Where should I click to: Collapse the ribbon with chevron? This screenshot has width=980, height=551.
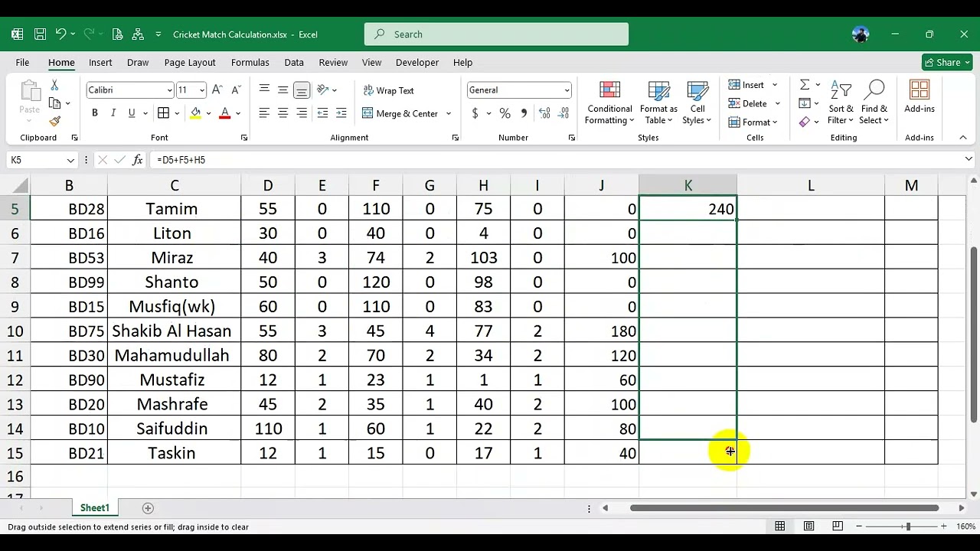(x=963, y=138)
